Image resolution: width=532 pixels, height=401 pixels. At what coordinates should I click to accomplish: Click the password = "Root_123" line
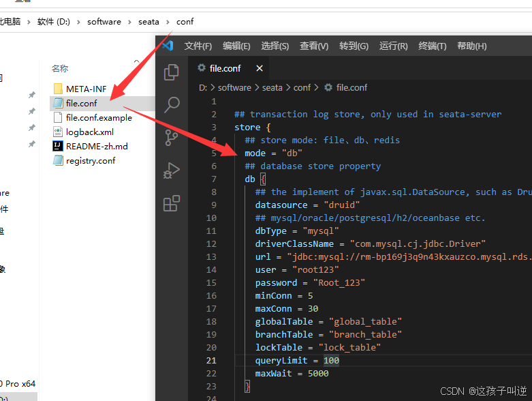coord(310,283)
